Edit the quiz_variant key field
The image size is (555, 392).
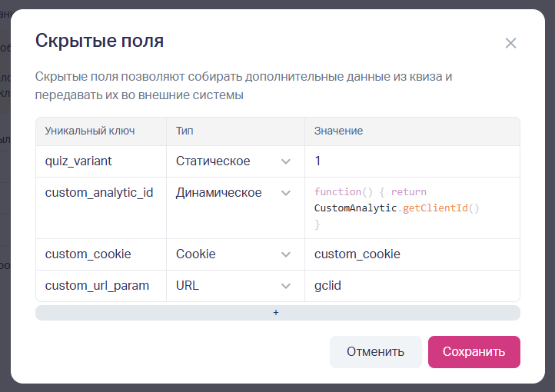[x=100, y=161]
